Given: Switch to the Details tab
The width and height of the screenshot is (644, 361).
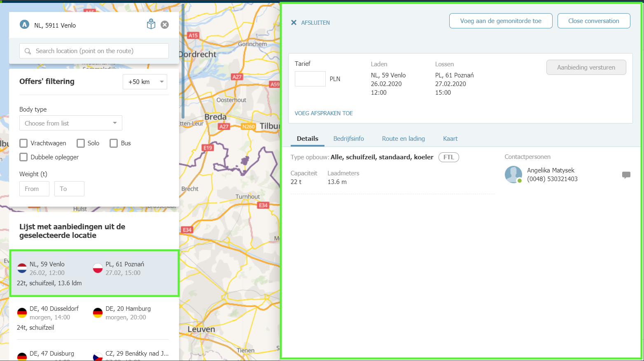Looking at the screenshot, I should click(x=308, y=139).
